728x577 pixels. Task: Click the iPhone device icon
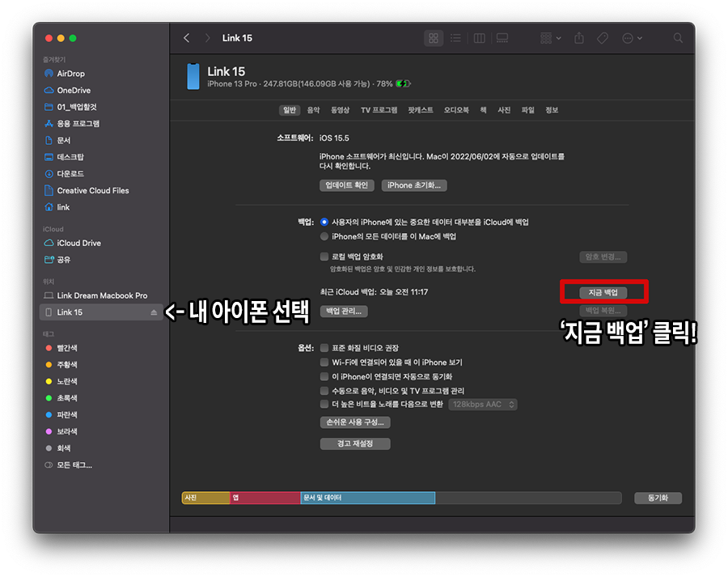(193, 77)
